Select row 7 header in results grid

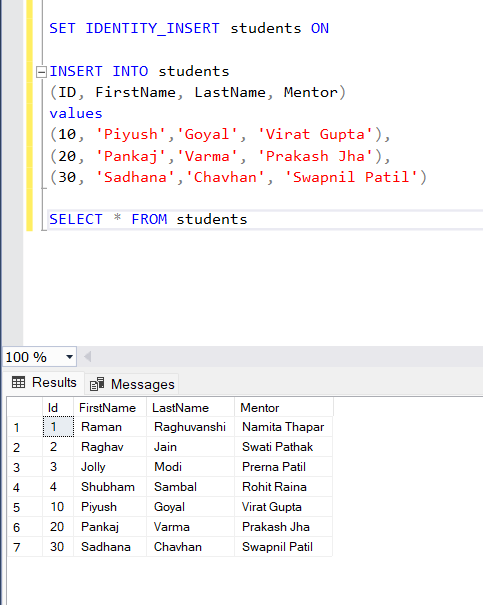pyautogui.click(x=25, y=547)
